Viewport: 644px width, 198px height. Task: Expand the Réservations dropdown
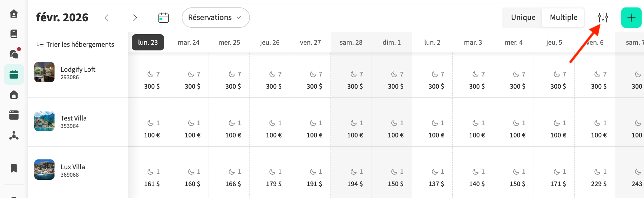coord(215,18)
